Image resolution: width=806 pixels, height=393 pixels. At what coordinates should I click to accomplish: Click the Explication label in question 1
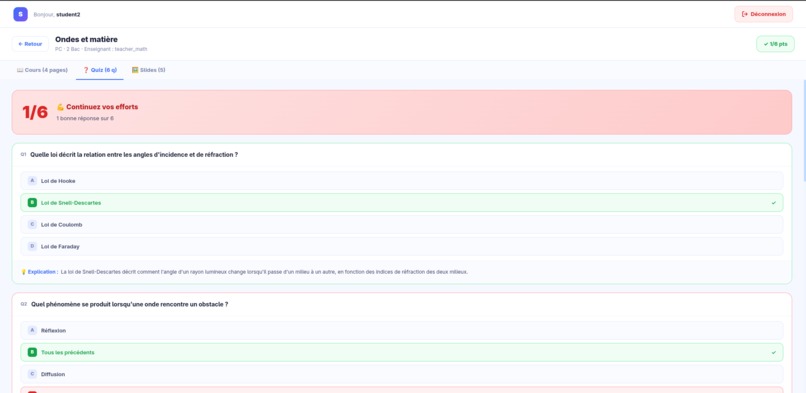[x=42, y=272]
